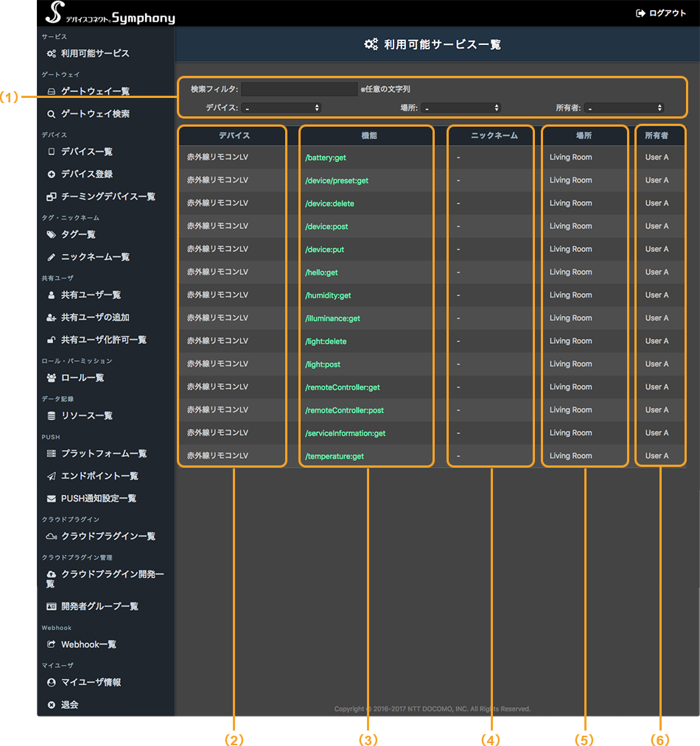Focus the 検索フィルタ text field
Screen dimensions: 700x746
299,89
